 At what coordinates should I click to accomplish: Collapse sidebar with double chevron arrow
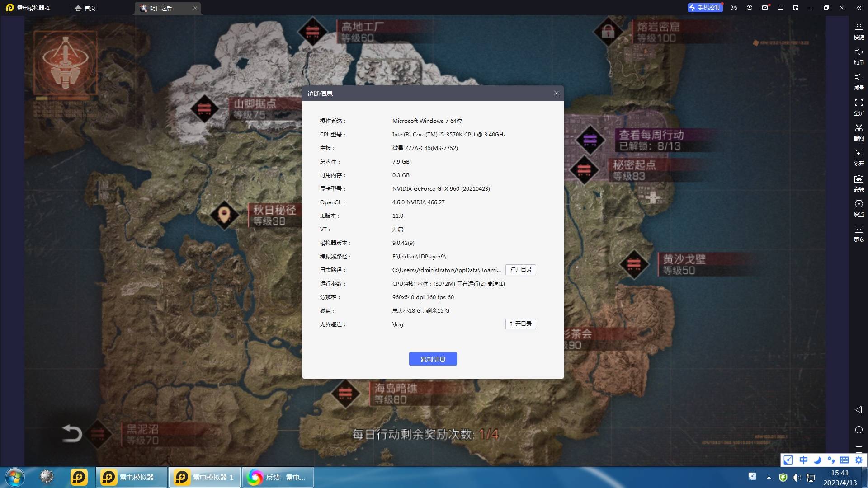point(859,8)
